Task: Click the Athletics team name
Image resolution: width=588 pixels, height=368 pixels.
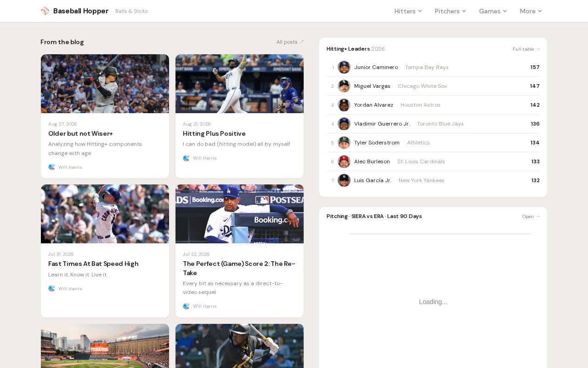Action: (x=418, y=143)
